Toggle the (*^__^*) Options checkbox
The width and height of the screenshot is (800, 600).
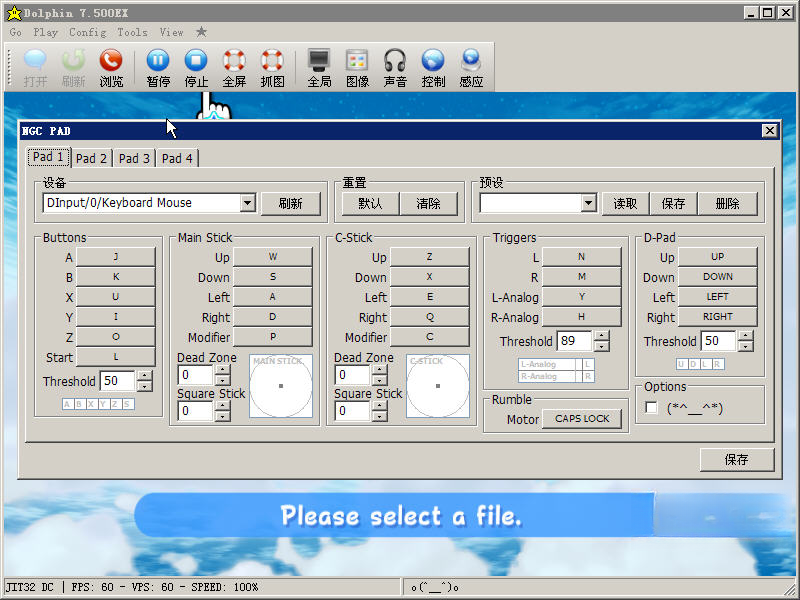[651, 407]
